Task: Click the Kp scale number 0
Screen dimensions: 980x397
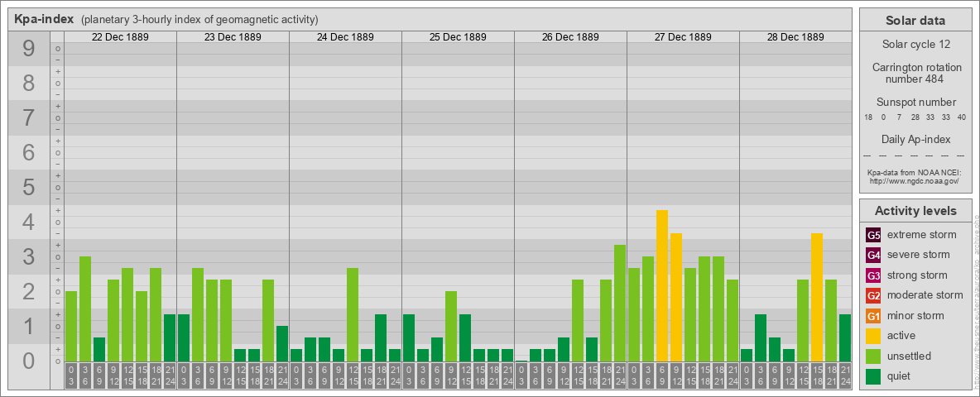Action: (29, 361)
